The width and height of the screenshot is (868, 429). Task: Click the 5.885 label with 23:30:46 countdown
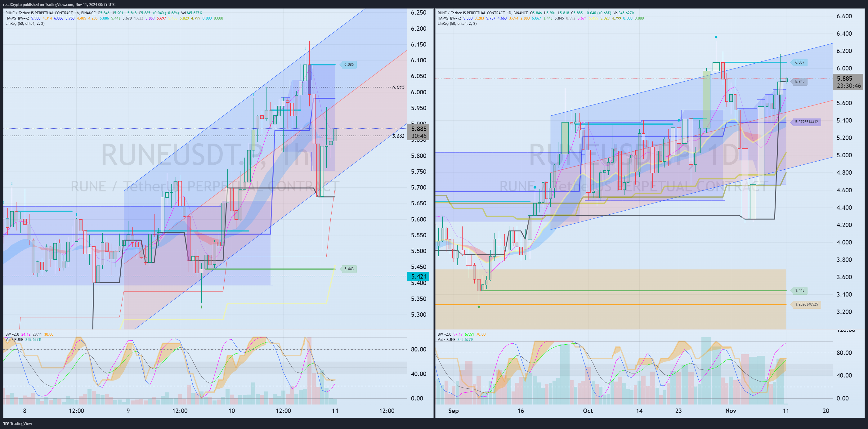(848, 82)
